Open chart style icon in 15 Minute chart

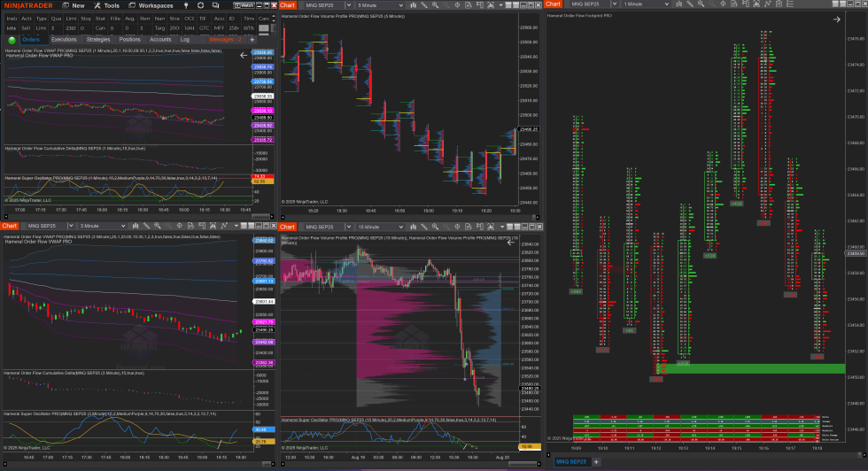point(413,227)
